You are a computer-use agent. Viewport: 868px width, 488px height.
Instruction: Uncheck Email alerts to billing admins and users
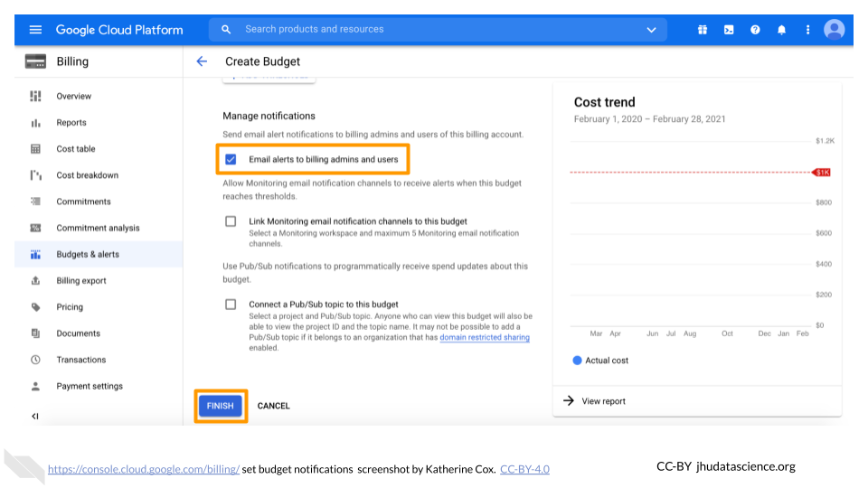click(x=231, y=159)
